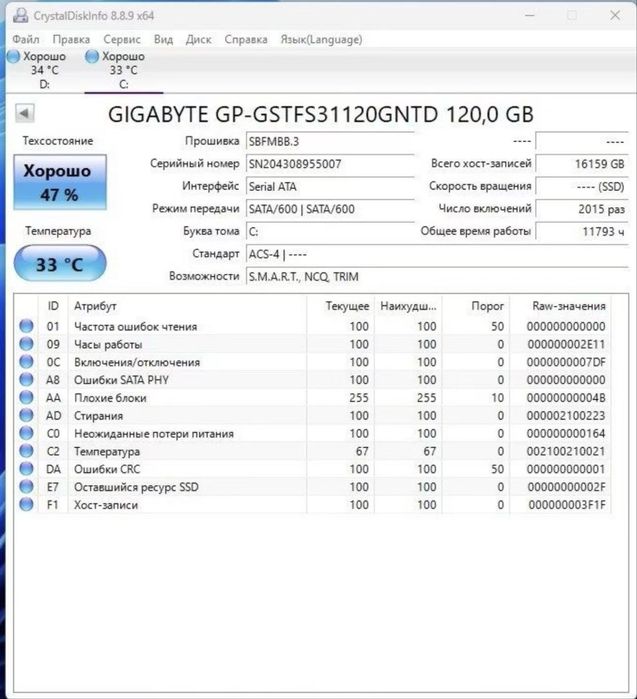Open the Справка menu
The height and width of the screenshot is (699, 637).
[246, 39]
